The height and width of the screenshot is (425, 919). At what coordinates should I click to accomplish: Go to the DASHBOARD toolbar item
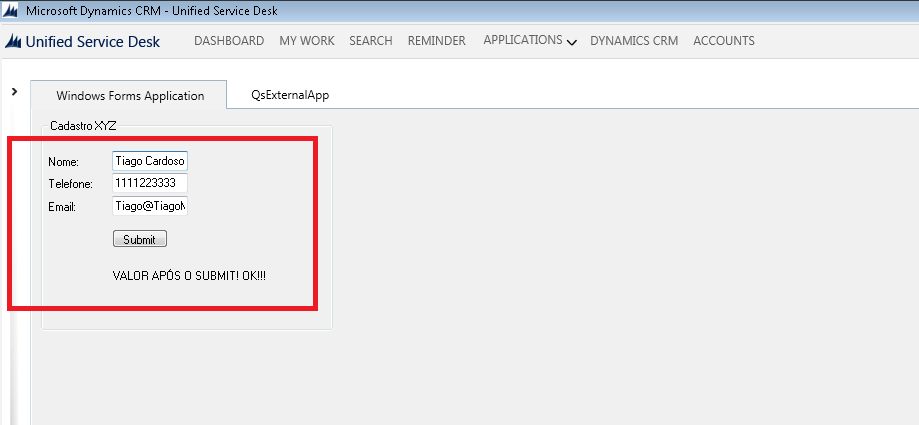229,41
